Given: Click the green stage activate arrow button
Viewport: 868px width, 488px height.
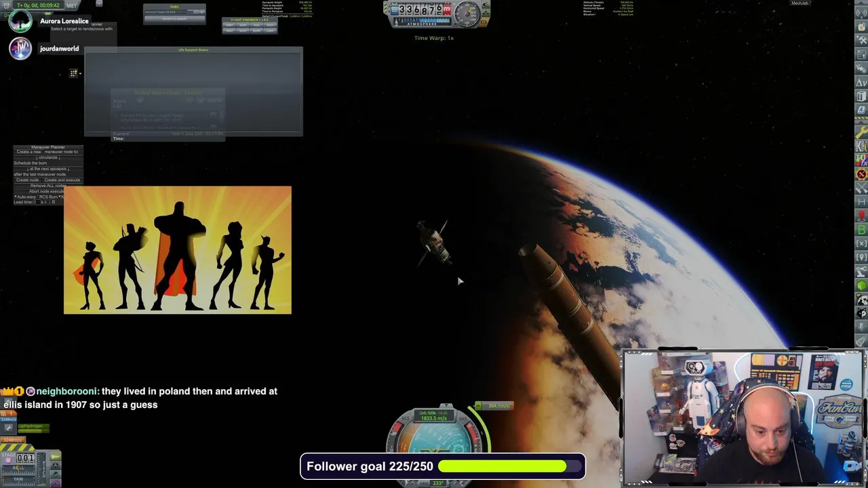Looking at the screenshot, I should coord(56,456).
